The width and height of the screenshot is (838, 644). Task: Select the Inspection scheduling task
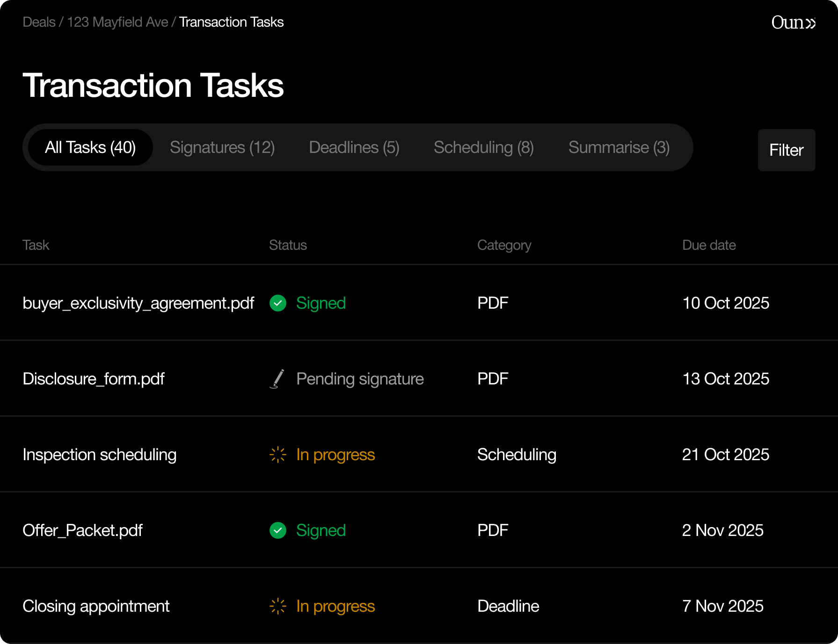point(100,454)
